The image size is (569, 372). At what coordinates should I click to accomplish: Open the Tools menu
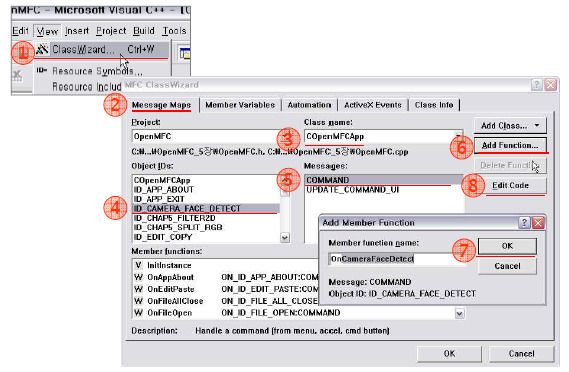point(174,31)
